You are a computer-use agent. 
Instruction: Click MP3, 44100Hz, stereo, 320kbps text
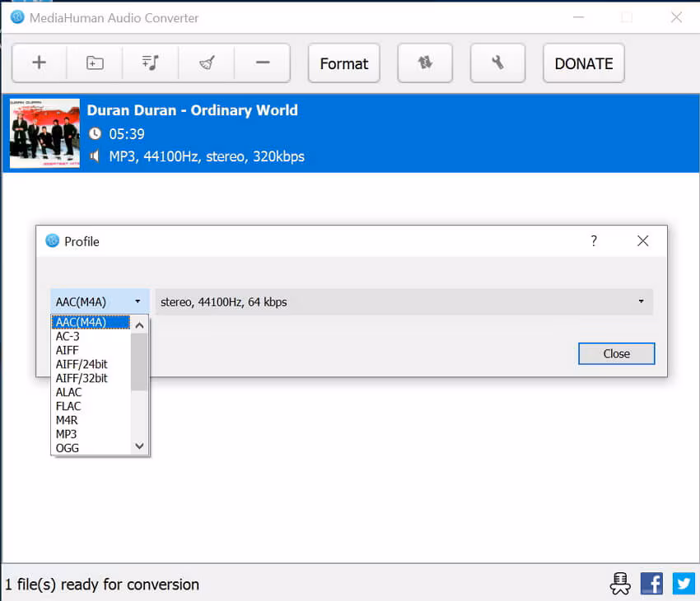[x=207, y=156]
